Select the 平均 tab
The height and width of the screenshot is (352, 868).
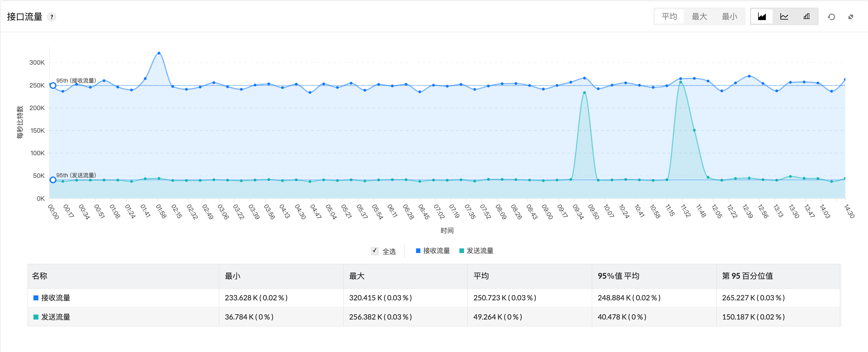click(x=669, y=16)
